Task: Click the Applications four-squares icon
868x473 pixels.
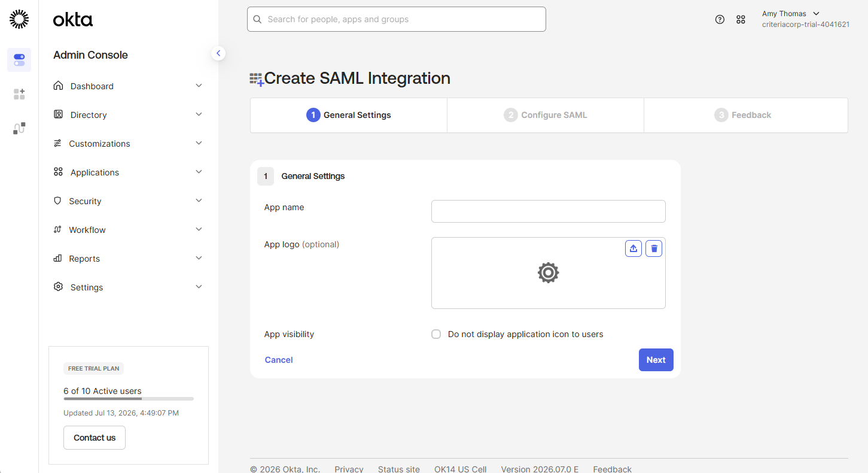Action: (x=58, y=172)
